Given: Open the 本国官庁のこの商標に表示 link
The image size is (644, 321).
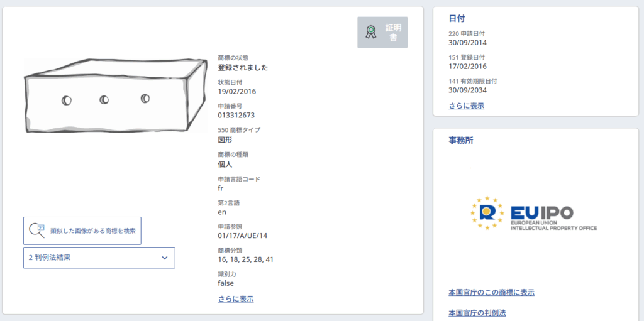Looking at the screenshot, I should [491, 292].
